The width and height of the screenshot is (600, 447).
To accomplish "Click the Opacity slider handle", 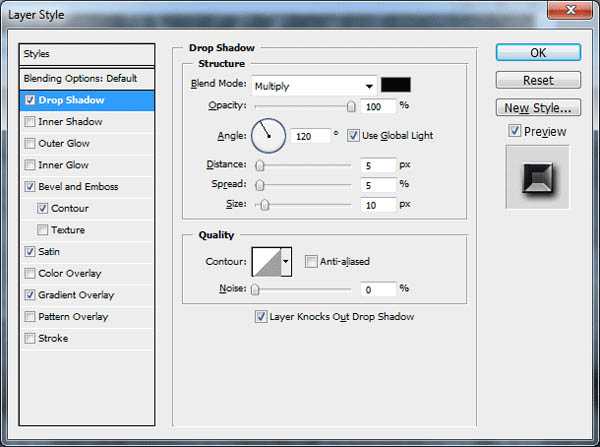I will click(x=351, y=106).
